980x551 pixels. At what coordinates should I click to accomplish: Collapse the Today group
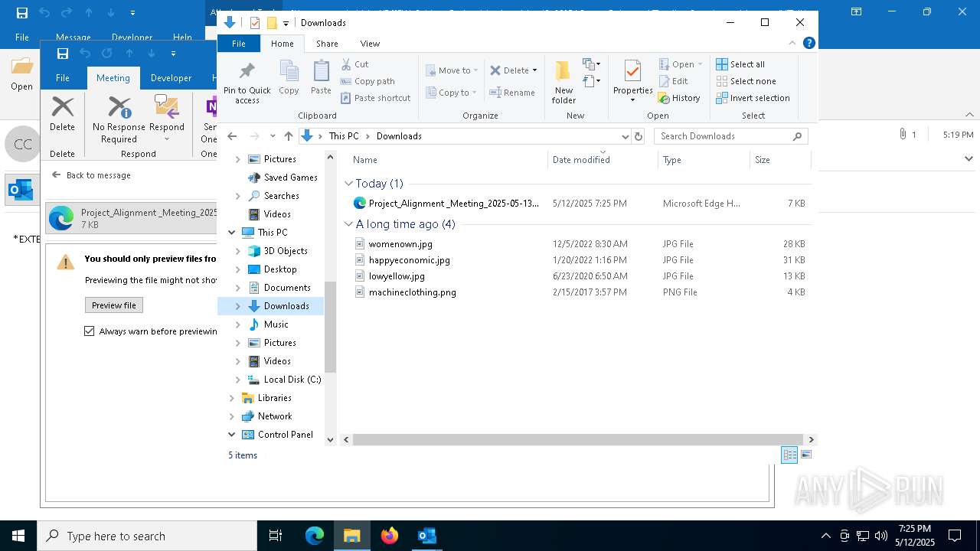(x=348, y=184)
